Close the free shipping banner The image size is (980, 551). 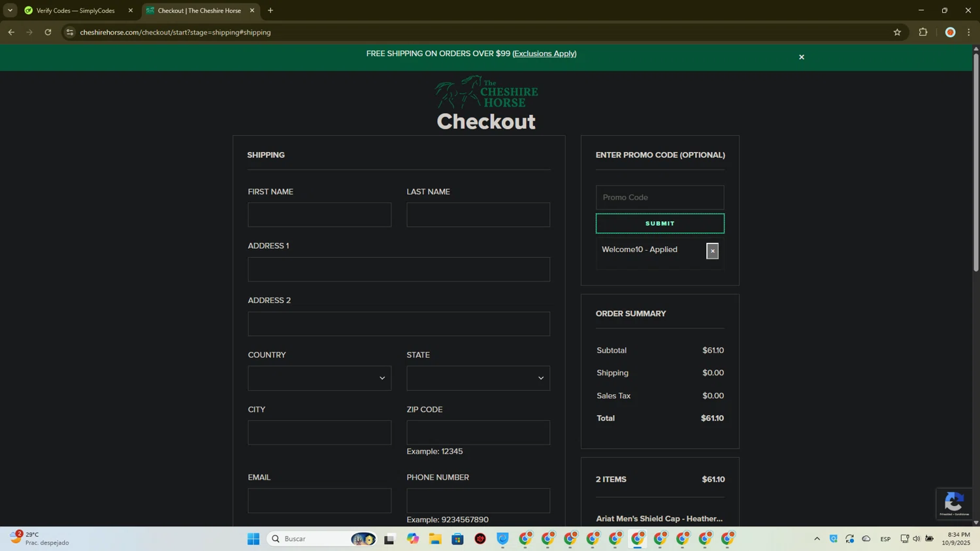801,57
